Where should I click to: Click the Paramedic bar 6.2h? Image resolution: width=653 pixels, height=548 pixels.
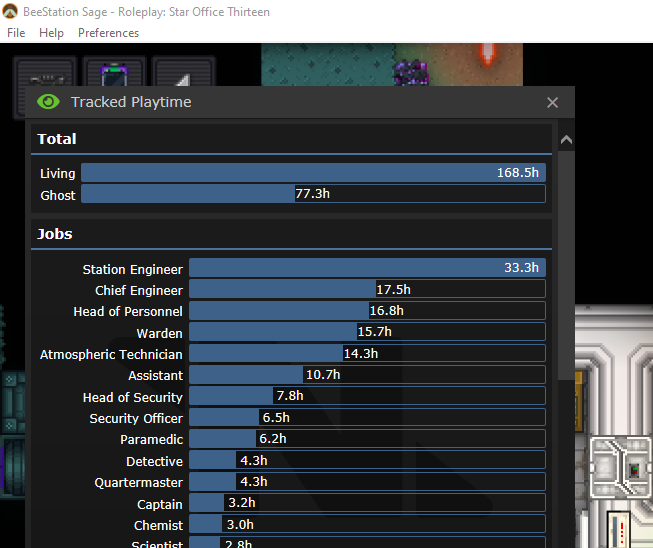[367, 438]
